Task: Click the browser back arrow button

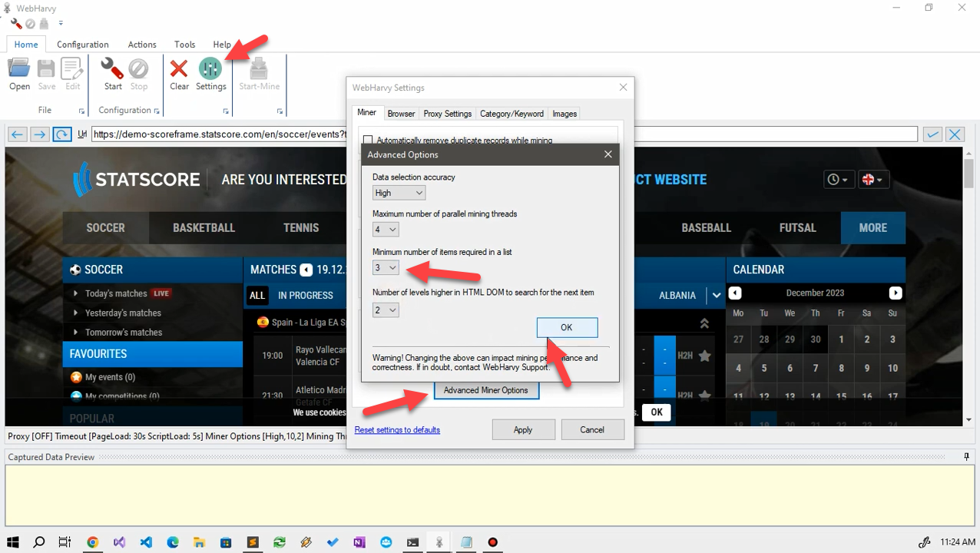Action: (x=18, y=134)
